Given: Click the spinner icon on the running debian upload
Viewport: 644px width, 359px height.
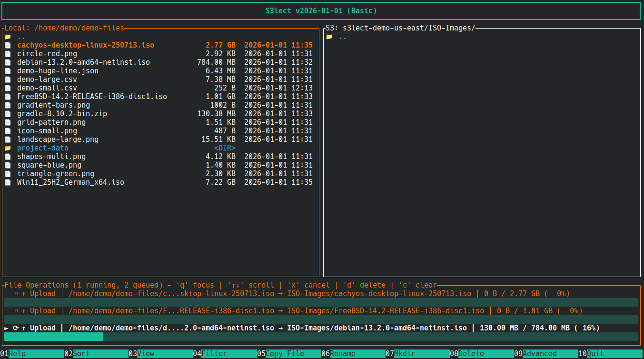Looking at the screenshot, I should point(14,328).
